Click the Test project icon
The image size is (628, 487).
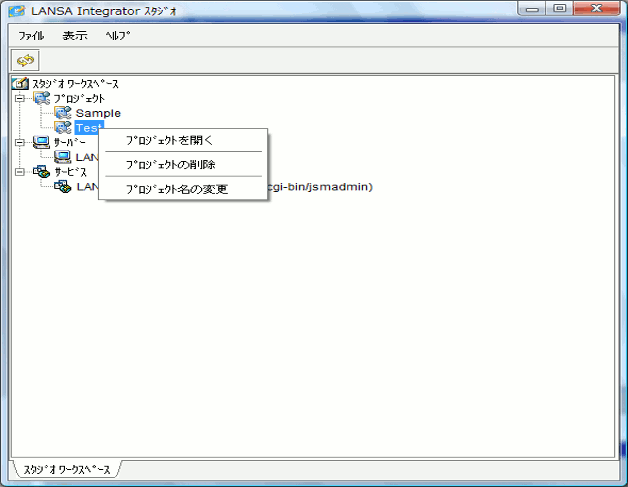pos(63,127)
